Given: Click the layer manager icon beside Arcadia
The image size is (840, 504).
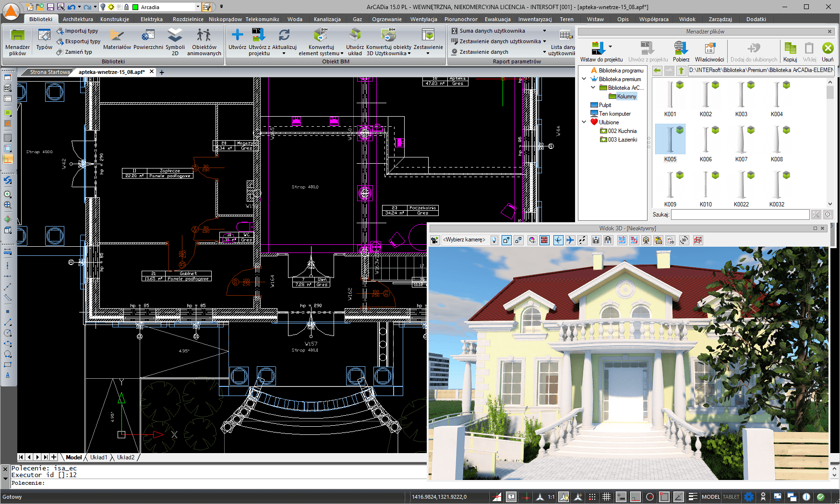Looking at the screenshot, I should (x=207, y=7).
